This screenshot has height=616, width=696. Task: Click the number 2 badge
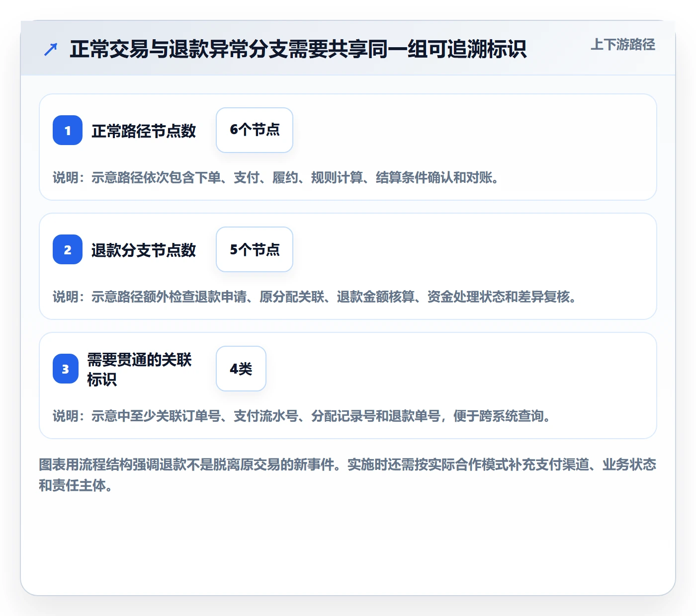[68, 249]
